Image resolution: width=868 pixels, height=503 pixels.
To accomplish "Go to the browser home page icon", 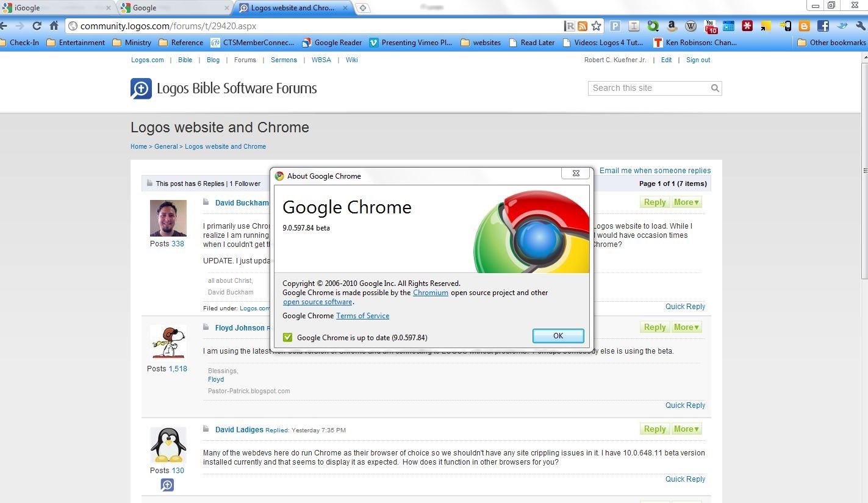I will pos(54,26).
